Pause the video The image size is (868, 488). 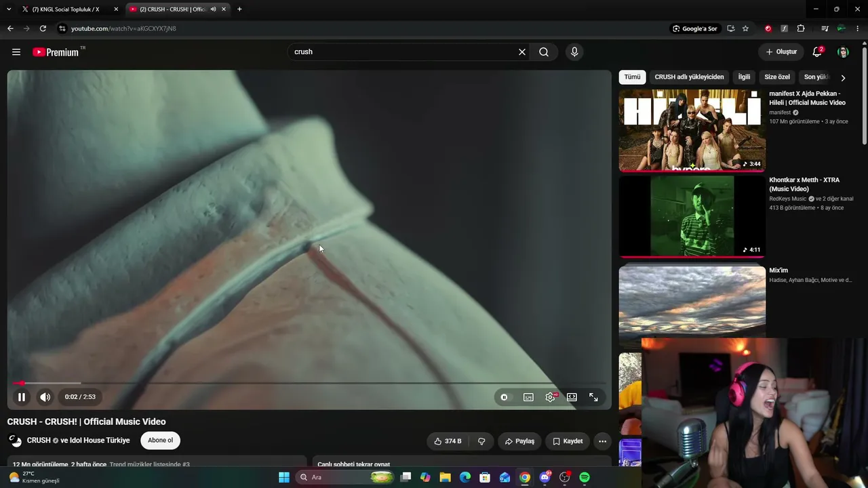[22, 397]
